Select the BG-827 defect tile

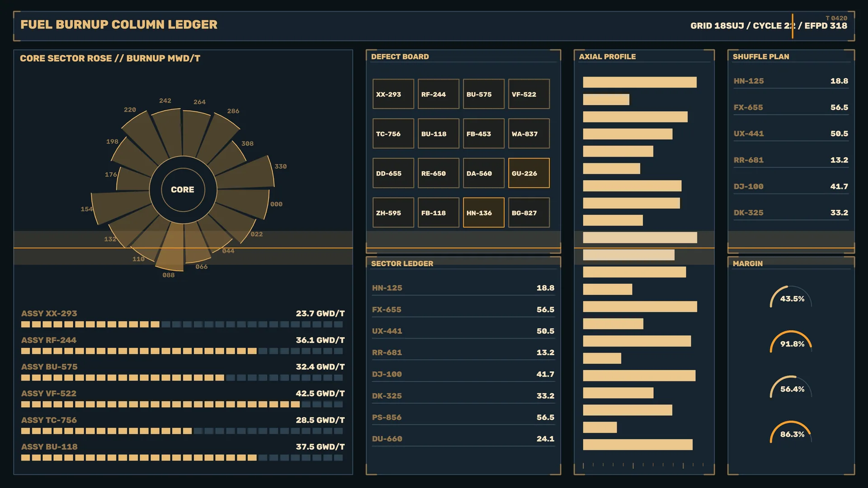point(528,212)
